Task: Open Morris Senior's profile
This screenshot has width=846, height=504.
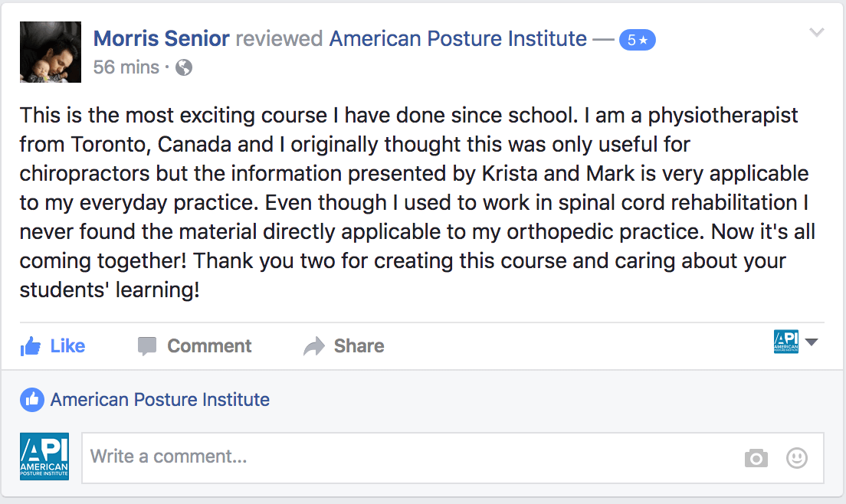Action: click(x=161, y=38)
